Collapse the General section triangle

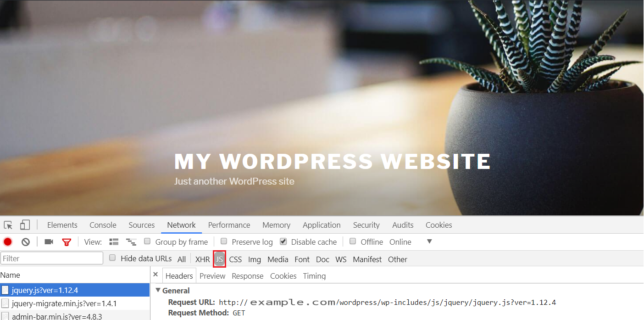point(158,290)
